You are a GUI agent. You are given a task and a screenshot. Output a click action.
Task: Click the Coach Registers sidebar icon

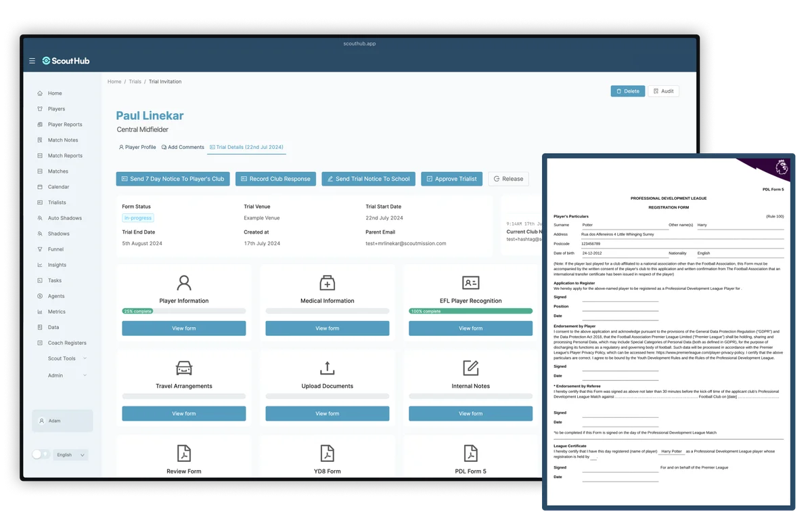[x=40, y=343]
